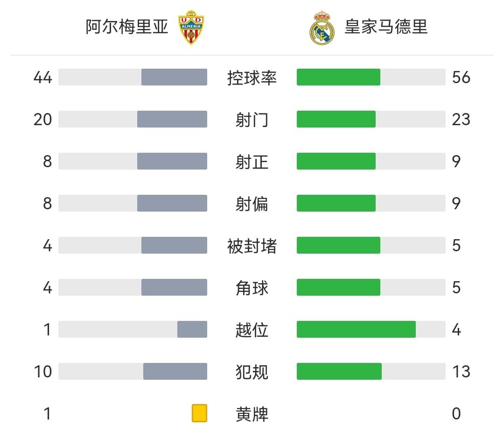Click Almería's gray offsides bar
This screenshot has width=504, height=433.
click(192, 329)
